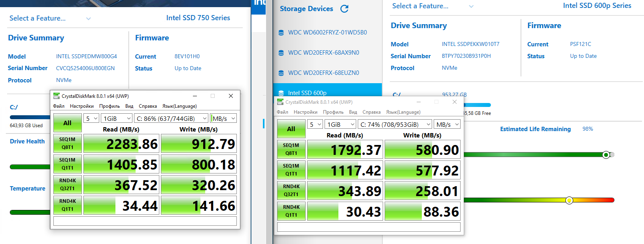Open Файл menu in left CrystalDiskMark
This screenshot has width=644, height=244.
(59, 106)
